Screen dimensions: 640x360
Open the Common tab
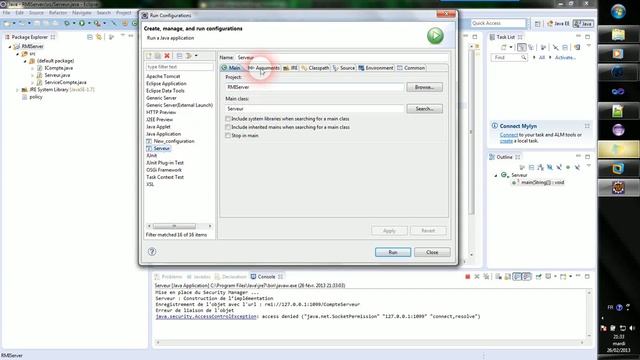(411, 68)
